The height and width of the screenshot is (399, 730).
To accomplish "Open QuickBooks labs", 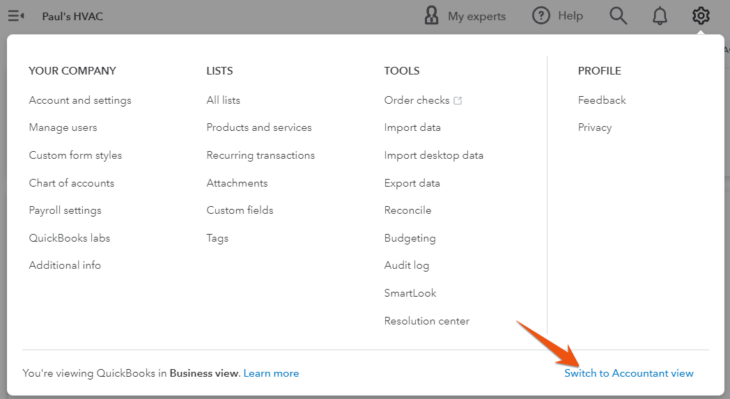I will pos(69,238).
